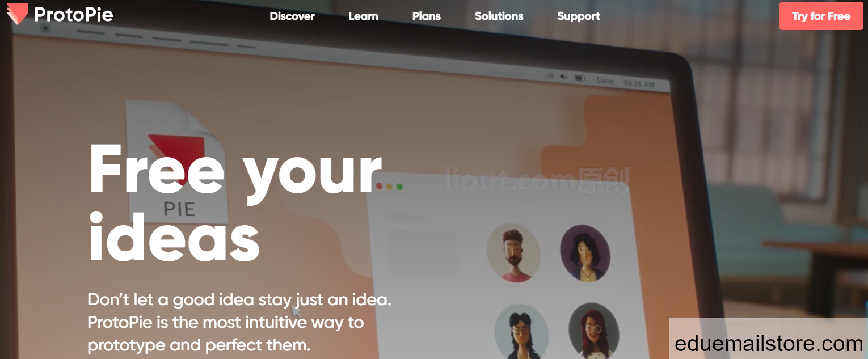Click the Free your ideas headline

point(235,203)
